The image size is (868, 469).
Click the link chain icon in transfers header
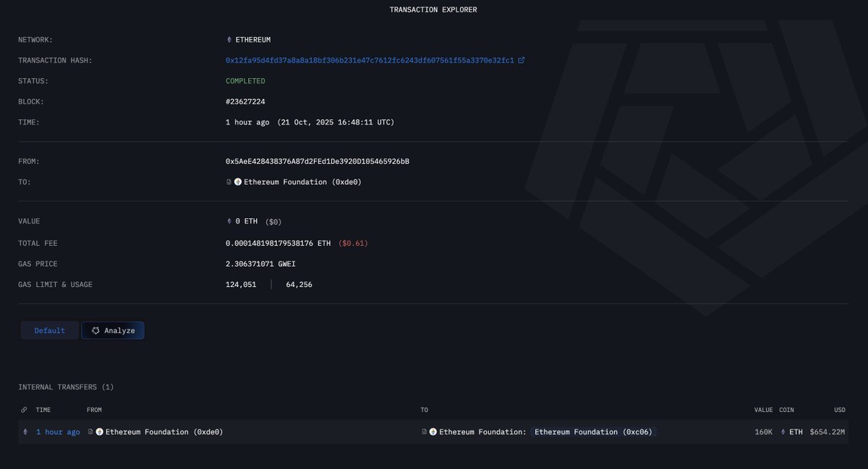click(x=25, y=410)
